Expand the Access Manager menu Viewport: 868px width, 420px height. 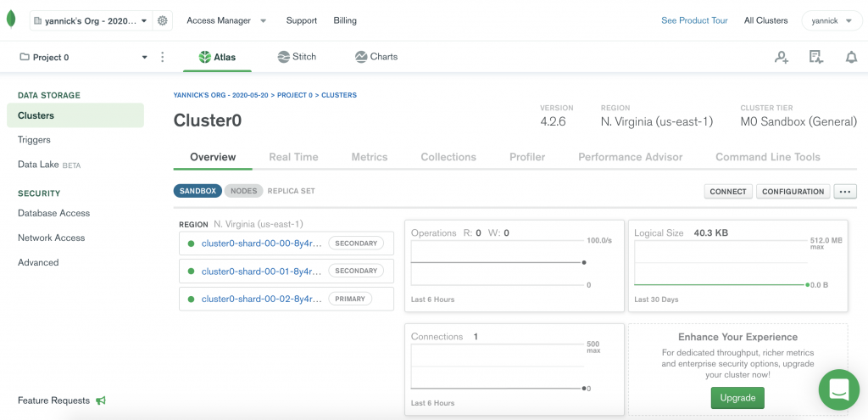[x=226, y=20]
